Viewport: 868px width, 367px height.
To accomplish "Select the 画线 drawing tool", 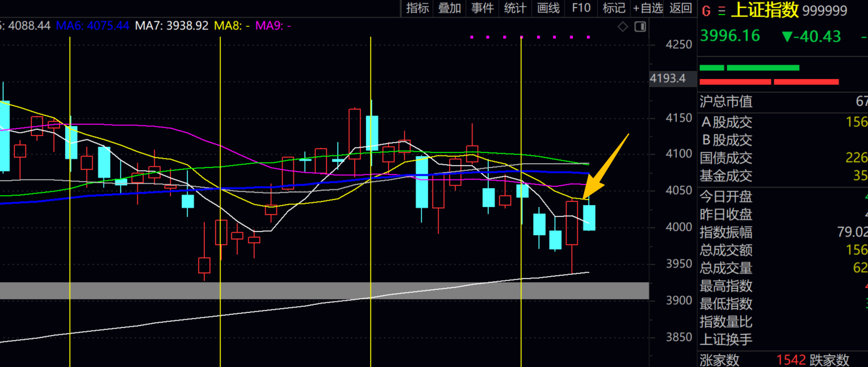I will (x=548, y=8).
